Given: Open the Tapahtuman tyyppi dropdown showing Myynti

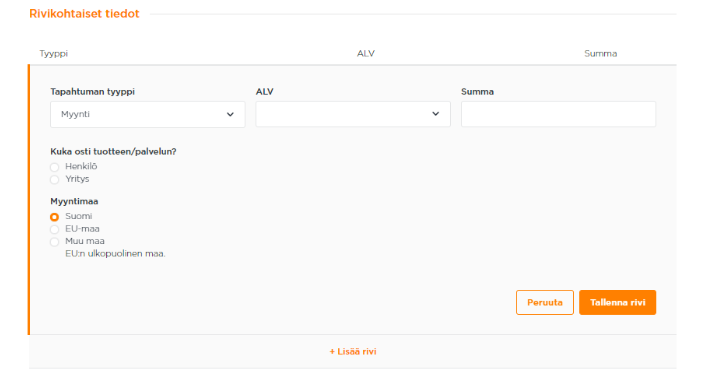Looking at the screenshot, I should (148, 114).
